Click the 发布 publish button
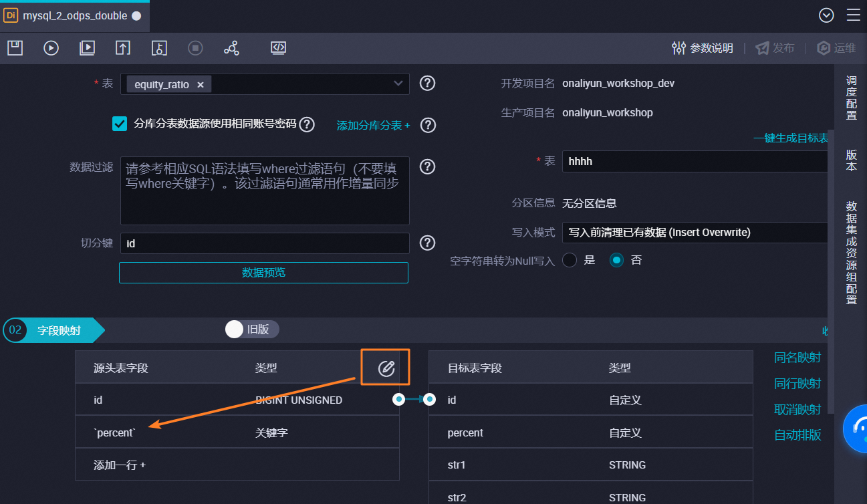The width and height of the screenshot is (867, 504). point(775,48)
